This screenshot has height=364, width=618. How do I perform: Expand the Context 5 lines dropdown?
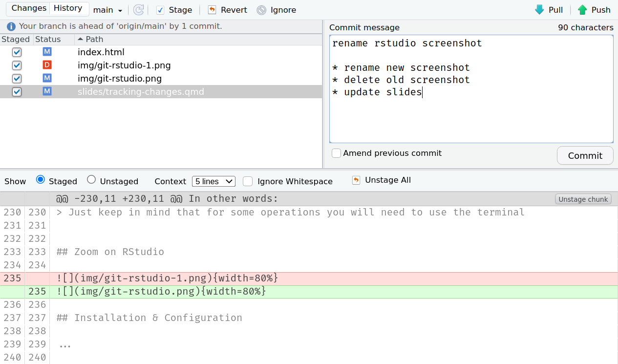click(x=213, y=181)
